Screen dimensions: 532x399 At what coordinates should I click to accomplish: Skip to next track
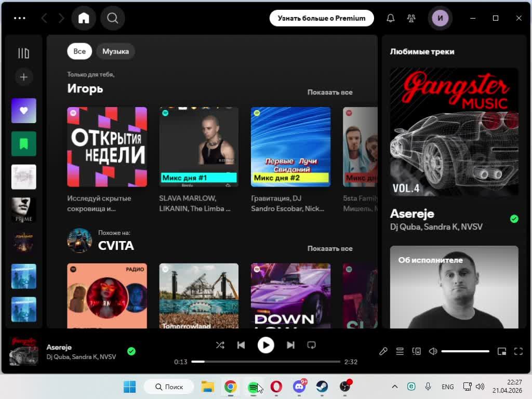tap(290, 345)
